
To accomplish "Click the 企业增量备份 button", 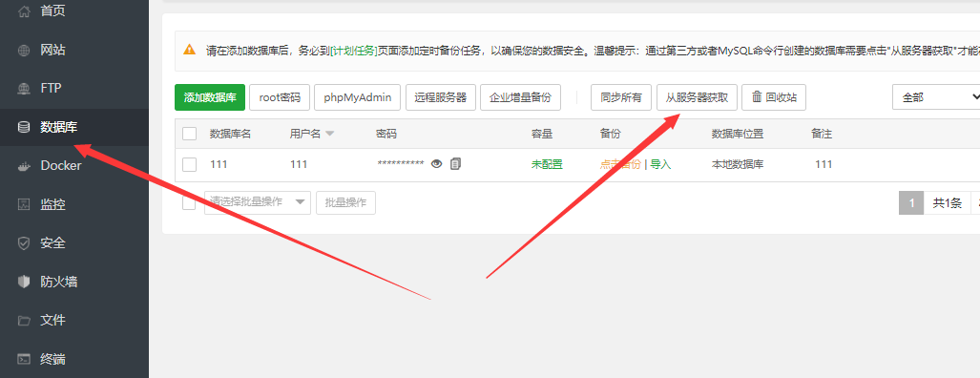I will tap(520, 97).
